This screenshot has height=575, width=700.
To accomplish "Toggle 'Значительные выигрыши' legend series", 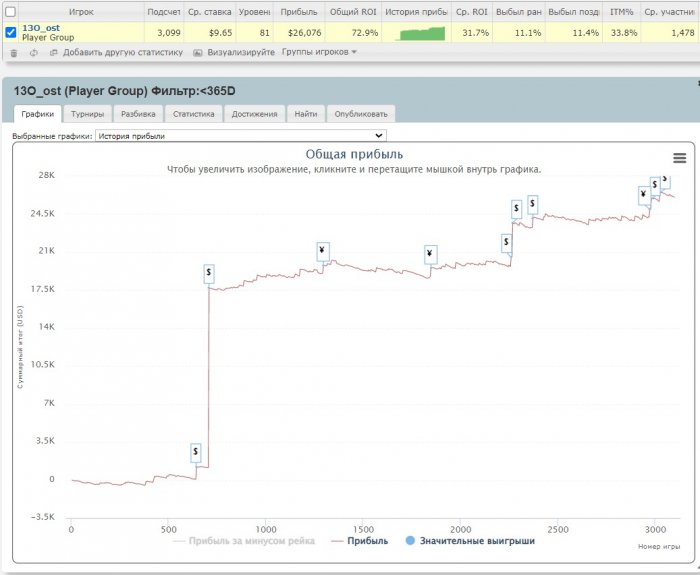I will point(470,541).
